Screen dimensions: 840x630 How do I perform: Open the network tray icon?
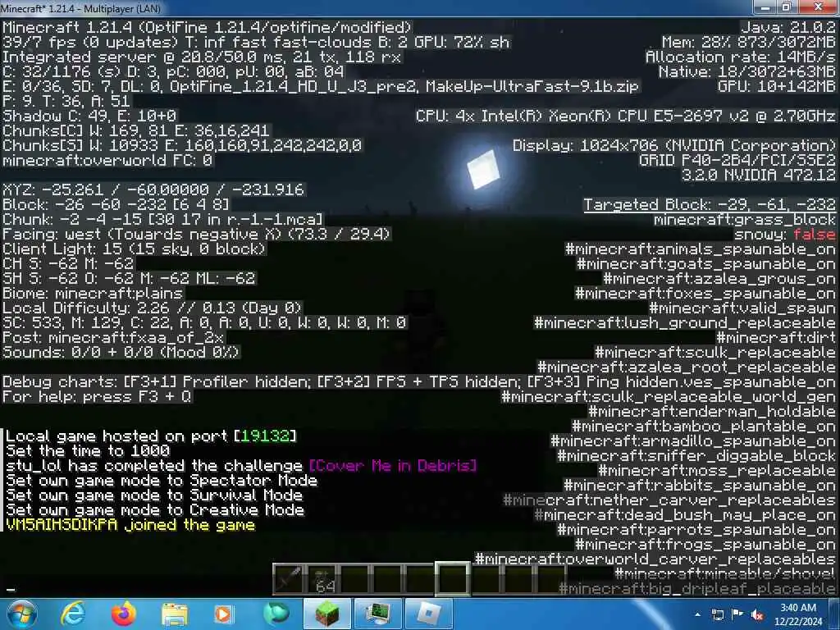pyautogui.click(x=717, y=615)
